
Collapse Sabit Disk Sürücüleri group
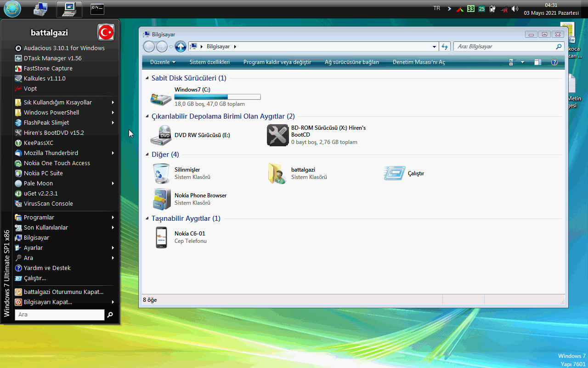(x=147, y=78)
